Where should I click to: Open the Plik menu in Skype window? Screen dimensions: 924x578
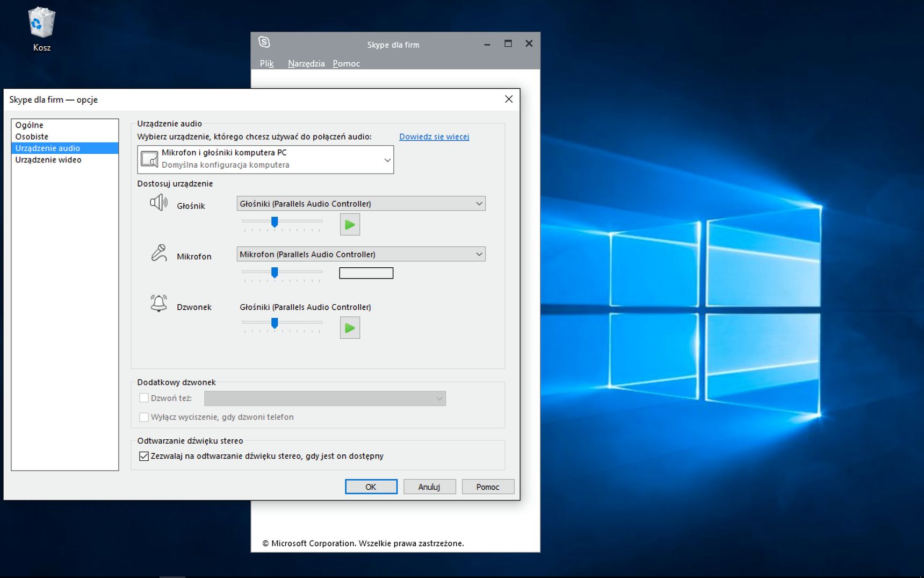(266, 63)
